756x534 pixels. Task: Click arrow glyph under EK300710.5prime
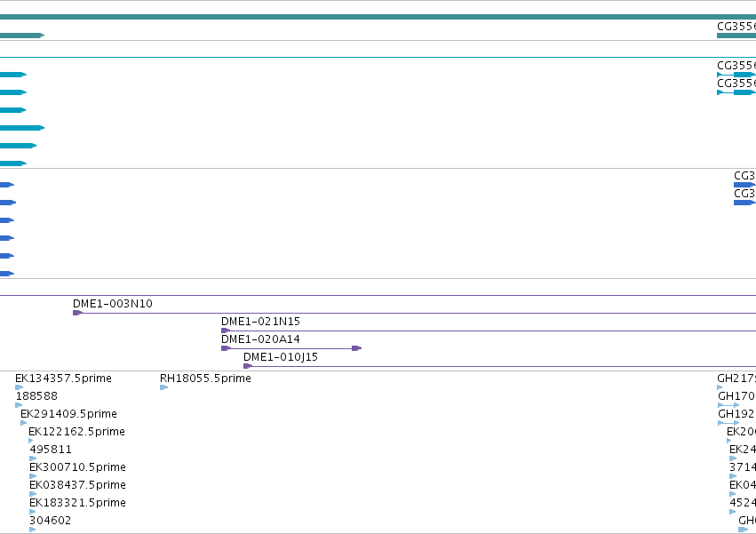[33, 476]
